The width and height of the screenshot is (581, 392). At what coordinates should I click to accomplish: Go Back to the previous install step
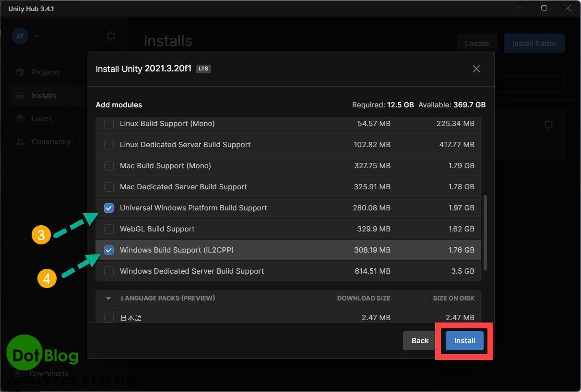coord(420,341)
